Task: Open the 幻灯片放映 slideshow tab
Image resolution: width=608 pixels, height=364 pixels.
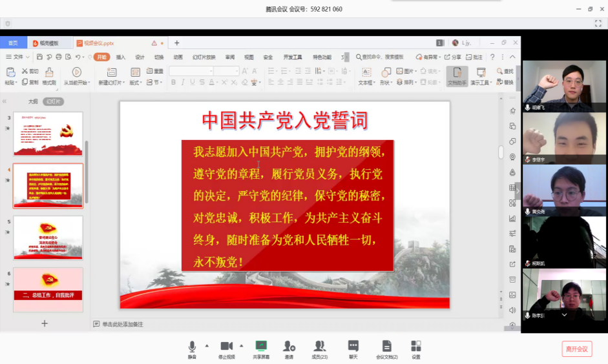Action: click(x=204, y=57)
